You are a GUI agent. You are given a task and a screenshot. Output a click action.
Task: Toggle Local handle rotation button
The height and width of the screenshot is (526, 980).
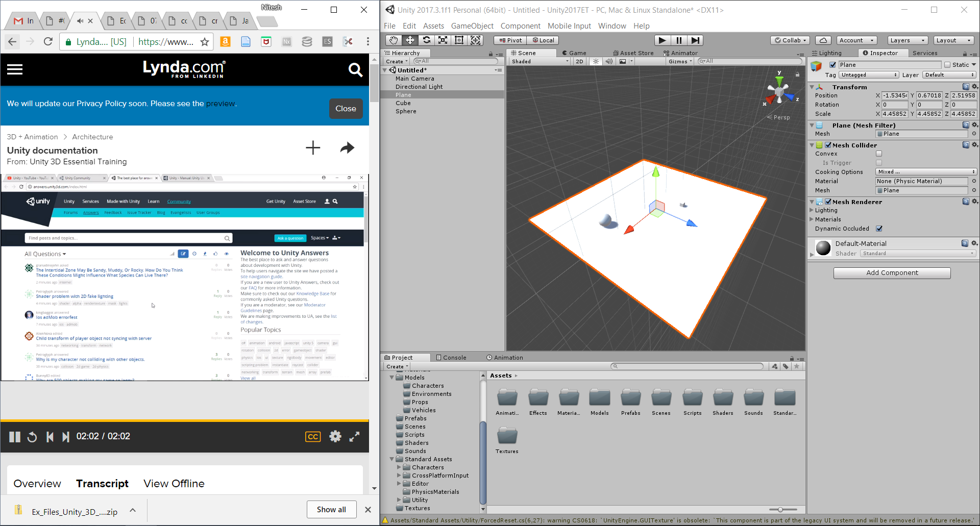pyautogui.click(x=543, y=40)
